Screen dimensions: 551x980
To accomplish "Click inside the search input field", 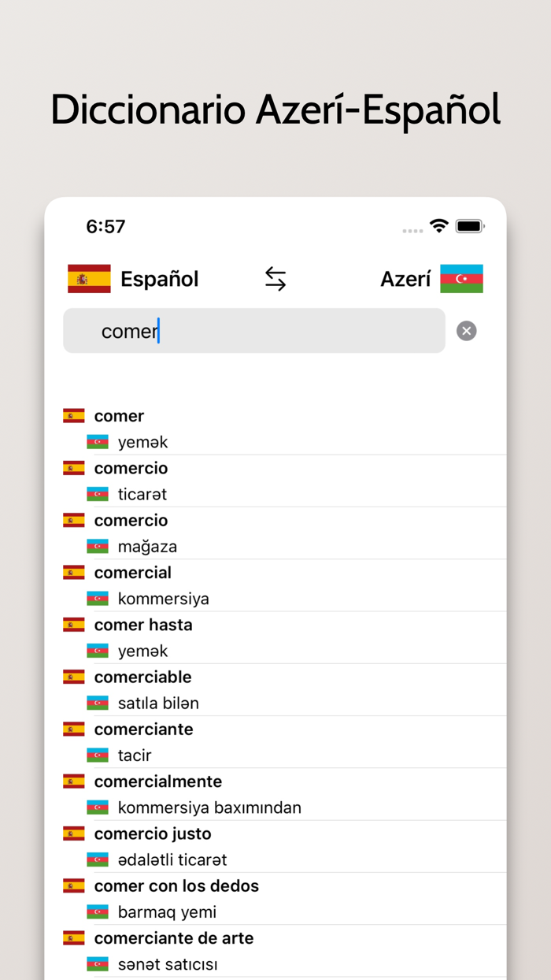I will [252, 331].
